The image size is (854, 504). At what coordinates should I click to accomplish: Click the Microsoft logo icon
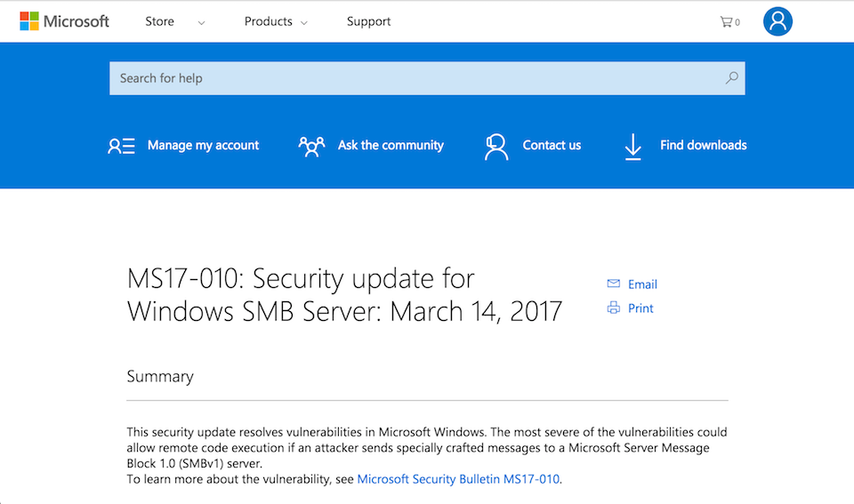click(x=29, y=21)
